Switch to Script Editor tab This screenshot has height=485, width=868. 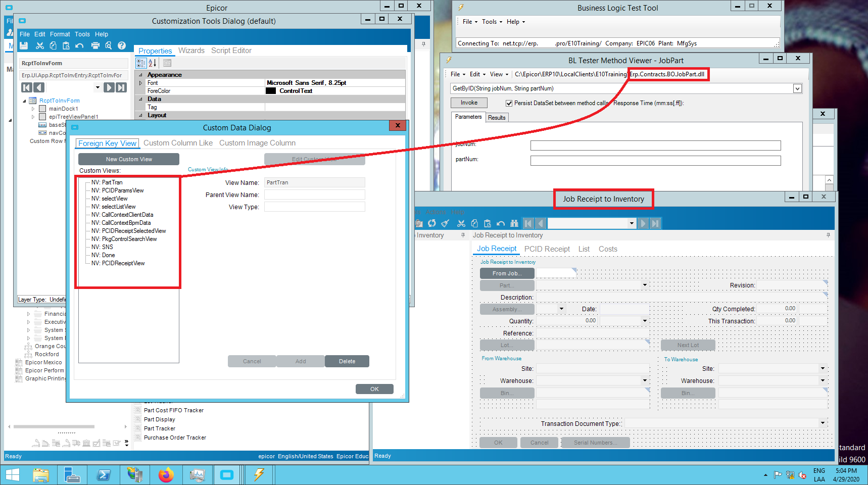coord(231,51)
